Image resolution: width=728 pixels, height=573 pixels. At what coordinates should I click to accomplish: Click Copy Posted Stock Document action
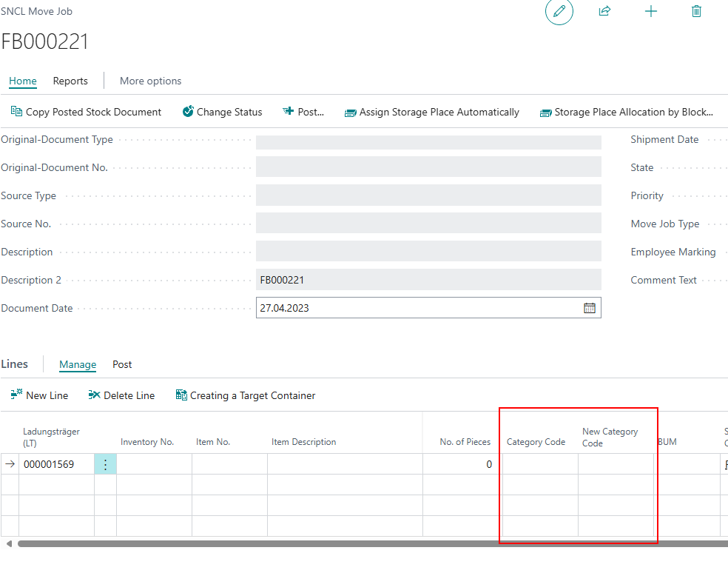pyautogui.click(x=86, y=112)
